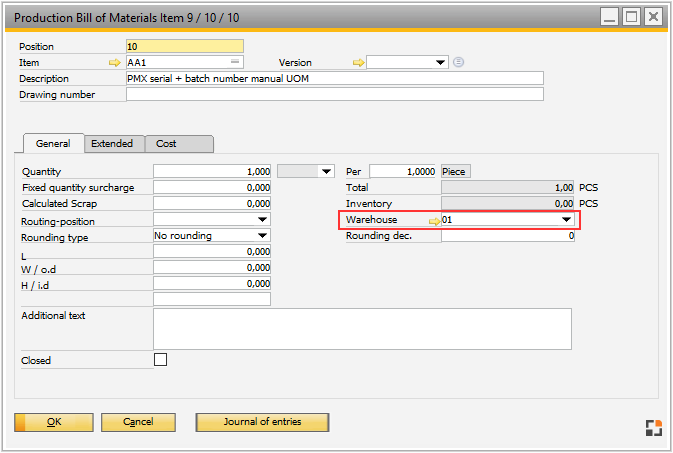Screen dimensions: 673x453
Task: Click the Rounding dec. field
Action: (508, 235)
